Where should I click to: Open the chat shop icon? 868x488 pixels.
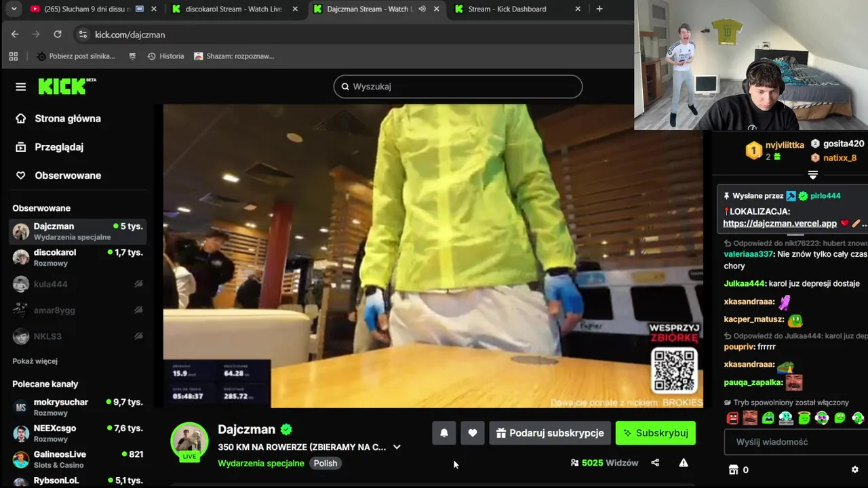[733, 470]
